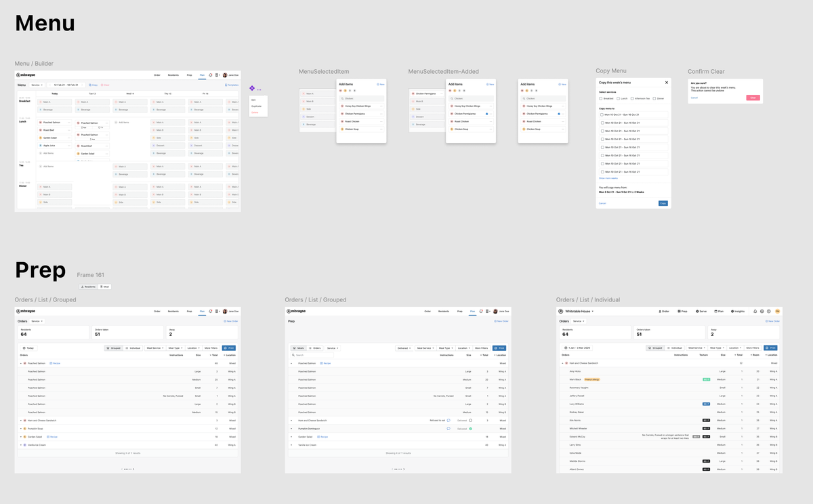This screenshot has height=504, width=813.
Task: Click the plus Add Items in Today's Tea row
Action: [x=46, y=166]
